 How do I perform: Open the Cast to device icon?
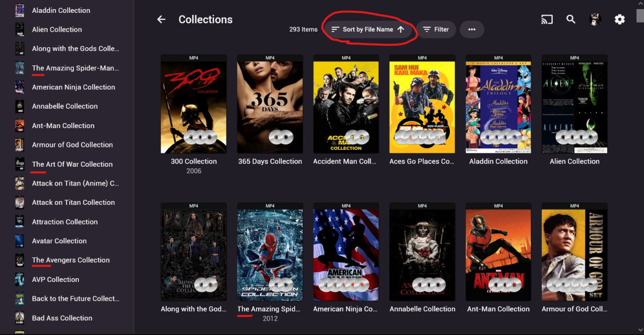[x=547, y=19]
